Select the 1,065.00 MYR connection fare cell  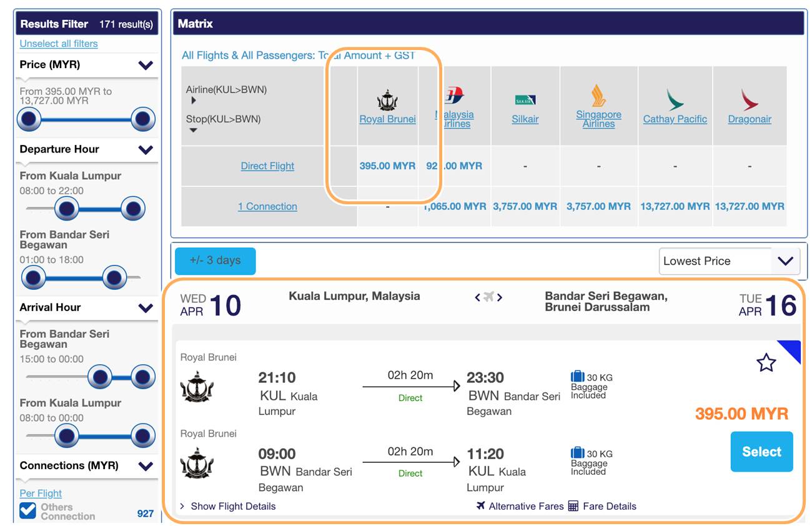(454, 206)
